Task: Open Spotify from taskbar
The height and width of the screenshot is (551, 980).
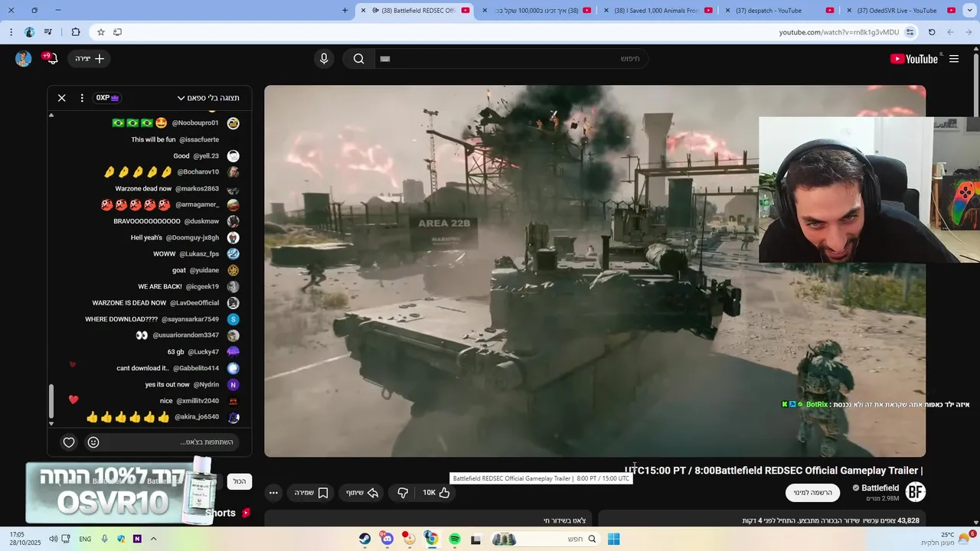Action: pos(455,539)
